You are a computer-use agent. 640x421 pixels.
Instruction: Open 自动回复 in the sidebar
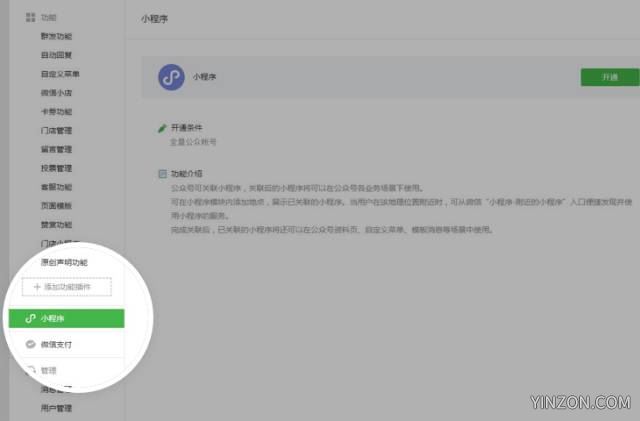tap(56, 55)
